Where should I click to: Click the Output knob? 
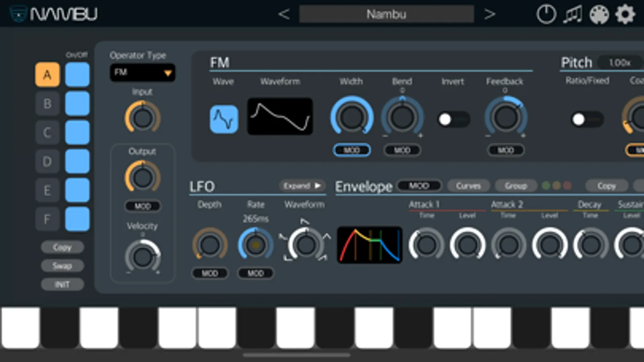143,177
